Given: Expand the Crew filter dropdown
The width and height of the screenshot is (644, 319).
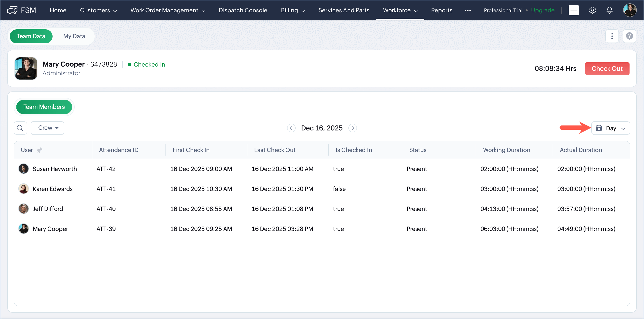Looking at the screenshot, I should point(47,128).
